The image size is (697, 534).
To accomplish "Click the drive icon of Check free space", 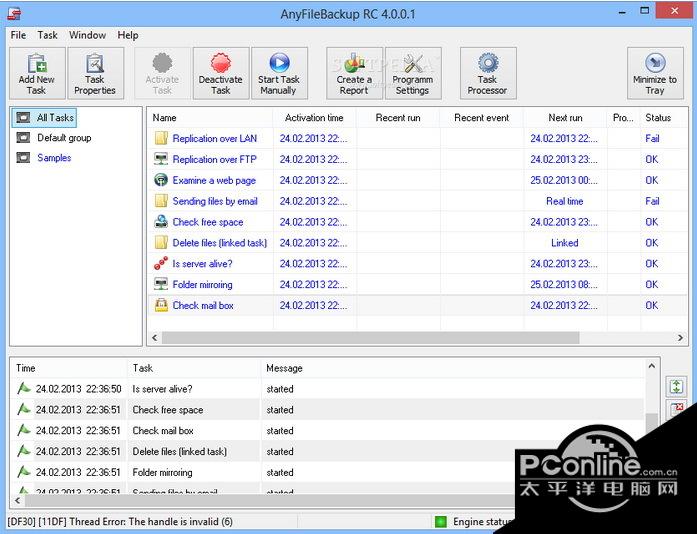I will click(x=161, y=222).
